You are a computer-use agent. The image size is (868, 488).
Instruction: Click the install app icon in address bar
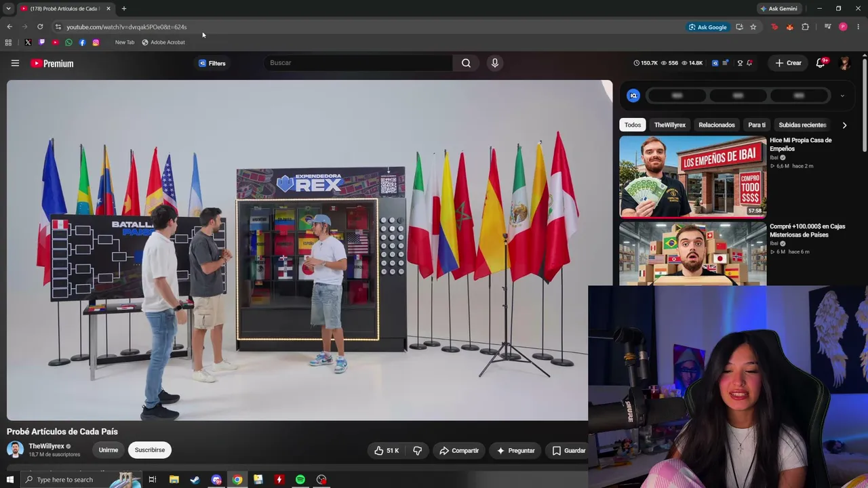739,27
